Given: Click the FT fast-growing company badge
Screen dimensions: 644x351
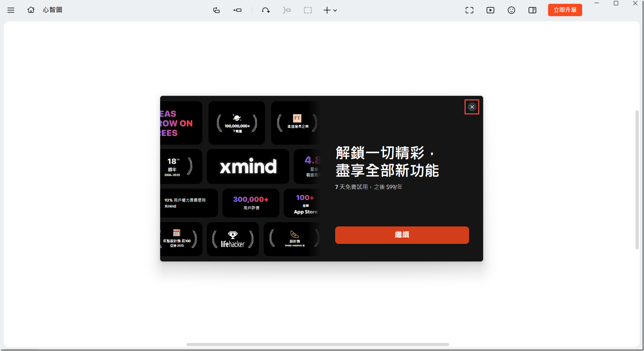Looking at the screenshot, I should point(297,123).
